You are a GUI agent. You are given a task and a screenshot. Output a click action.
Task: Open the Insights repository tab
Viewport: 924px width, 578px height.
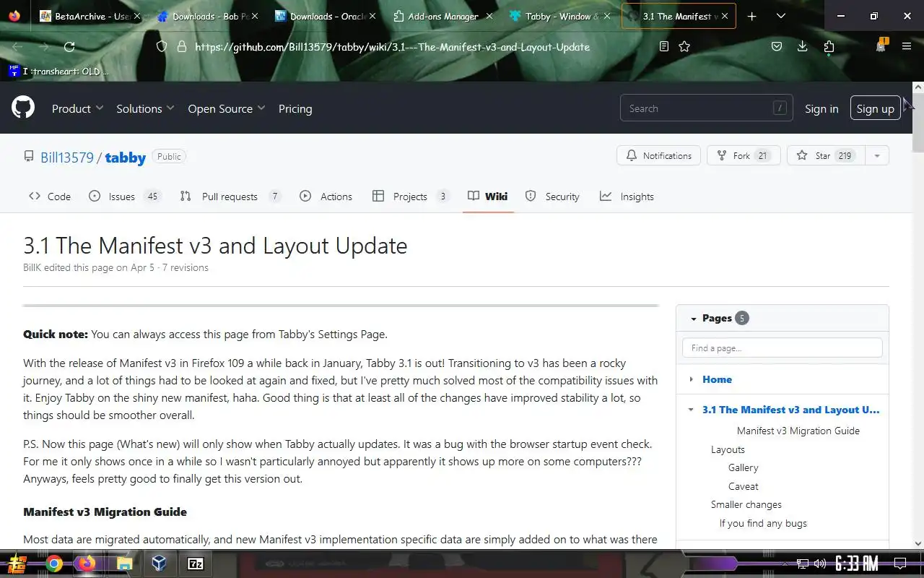click(x=627, y=197)
